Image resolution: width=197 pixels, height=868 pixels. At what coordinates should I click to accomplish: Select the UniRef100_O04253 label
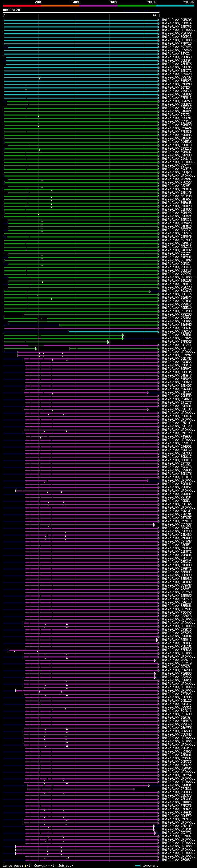tap(177, 101)
